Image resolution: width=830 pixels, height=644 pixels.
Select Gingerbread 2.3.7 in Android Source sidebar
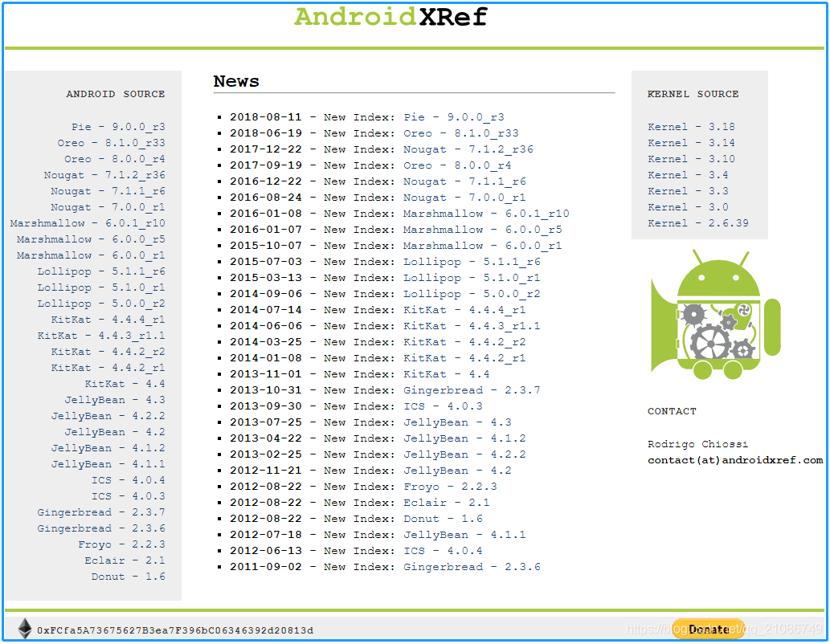pyautogui.click(x=101, y=512)
